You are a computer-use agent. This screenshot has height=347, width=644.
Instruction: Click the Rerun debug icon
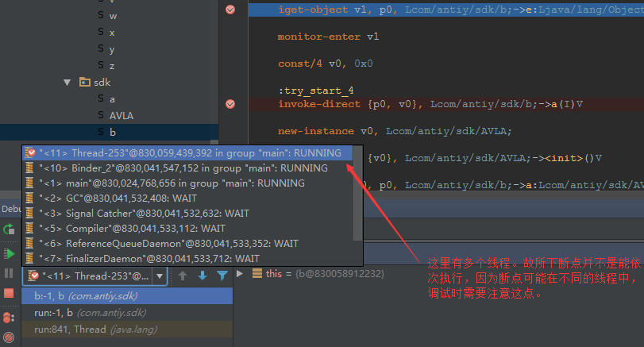[9, 229]
